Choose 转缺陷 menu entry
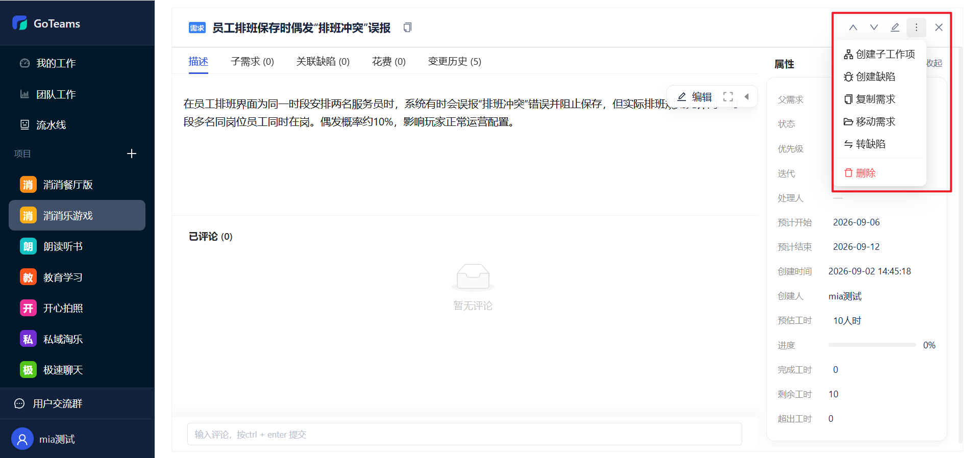980x458 pixels. tap(879, 144)
